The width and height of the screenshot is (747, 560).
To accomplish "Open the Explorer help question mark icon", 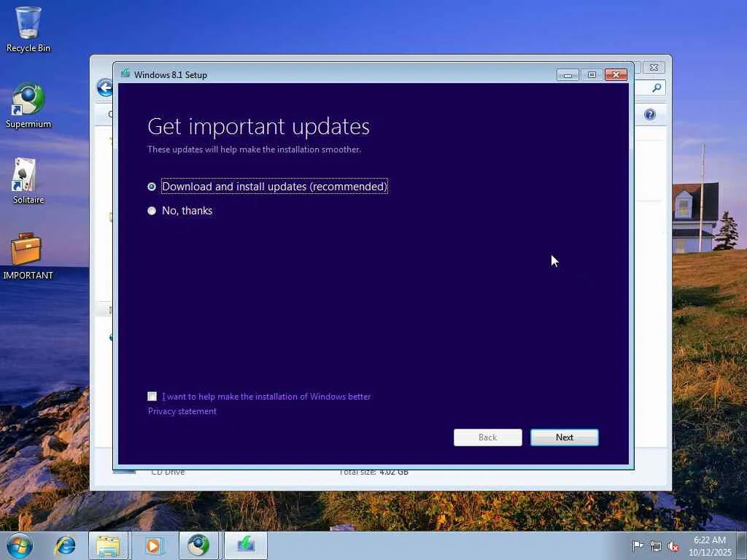I will [650, 114].
